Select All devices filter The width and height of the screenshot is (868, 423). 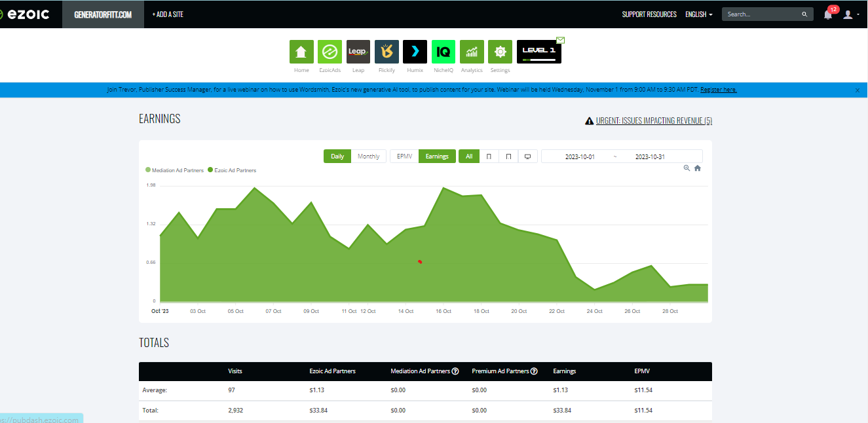coord(469,156)
